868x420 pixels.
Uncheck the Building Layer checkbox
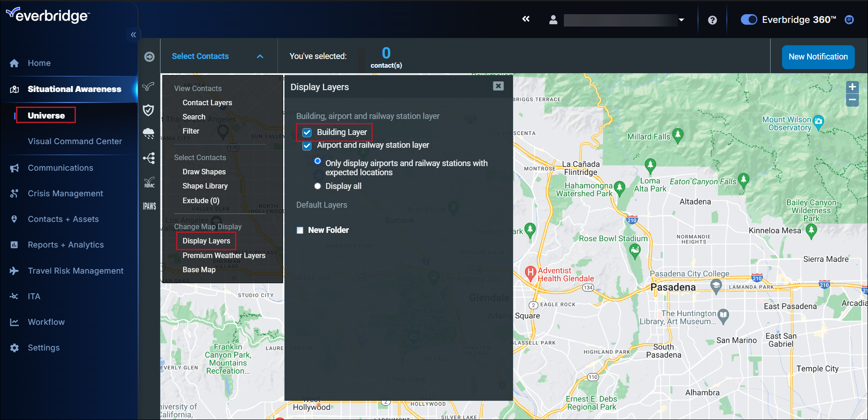tap(307, 133)
